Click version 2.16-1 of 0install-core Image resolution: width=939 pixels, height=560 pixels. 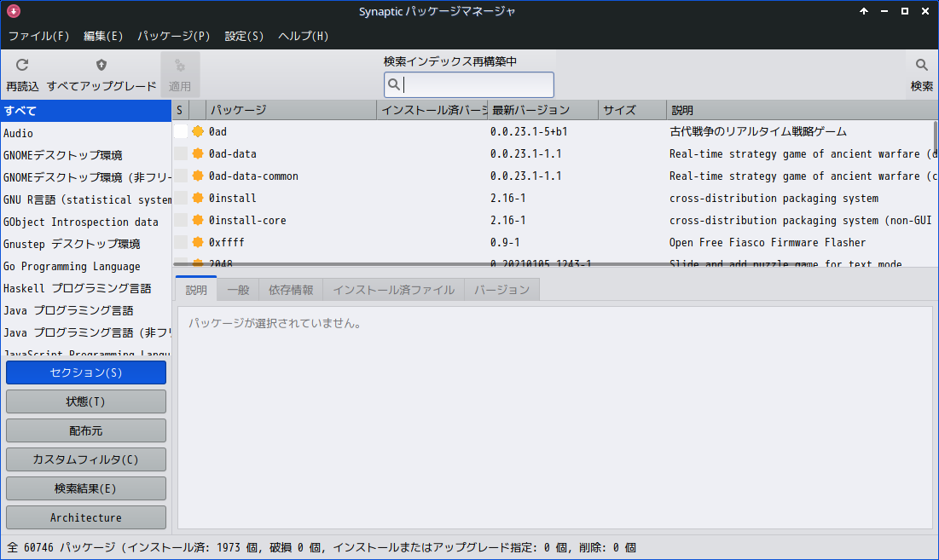507,220
